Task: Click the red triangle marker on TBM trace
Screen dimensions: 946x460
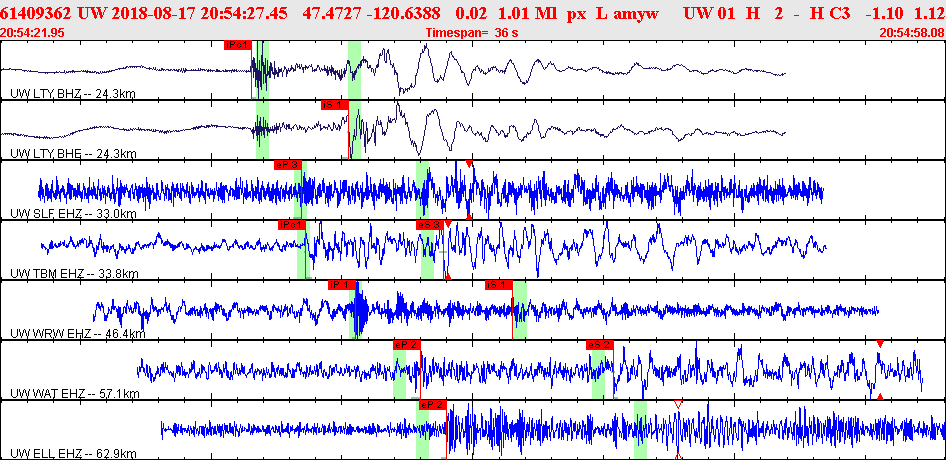Action: click(x=448, y=224)
